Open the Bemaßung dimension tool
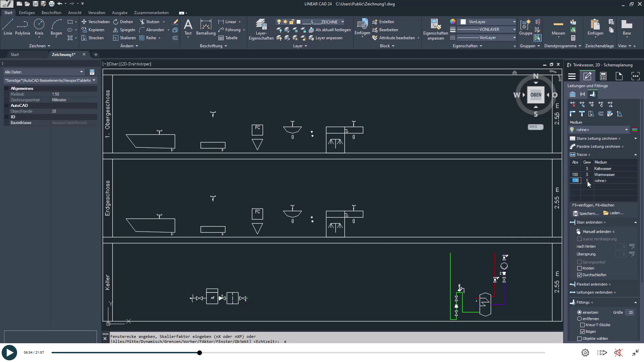This screenshot has height=362, width=644. (x=206, y=28)
